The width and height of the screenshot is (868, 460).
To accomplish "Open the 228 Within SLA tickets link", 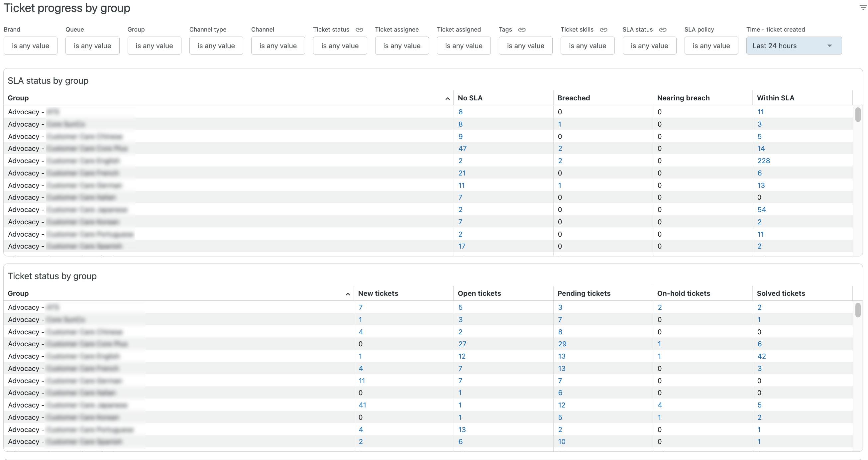I will point(763,161).
